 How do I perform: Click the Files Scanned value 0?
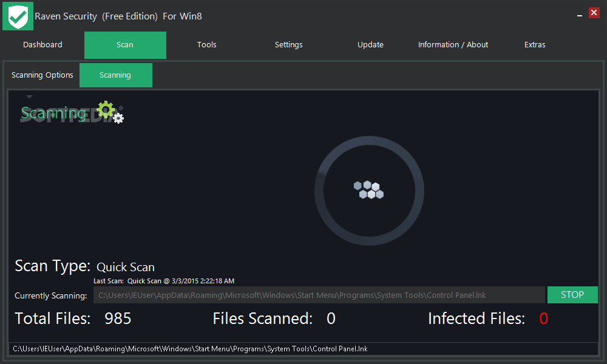[331, 318]
